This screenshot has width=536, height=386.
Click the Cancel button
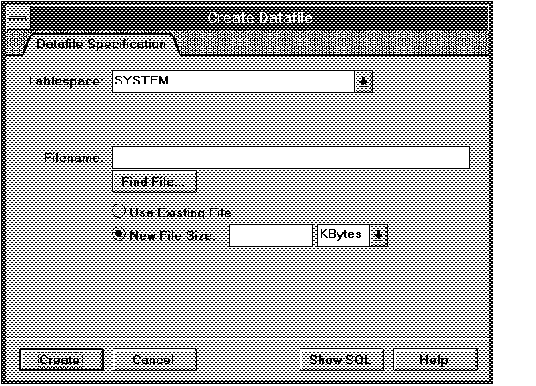154,360
